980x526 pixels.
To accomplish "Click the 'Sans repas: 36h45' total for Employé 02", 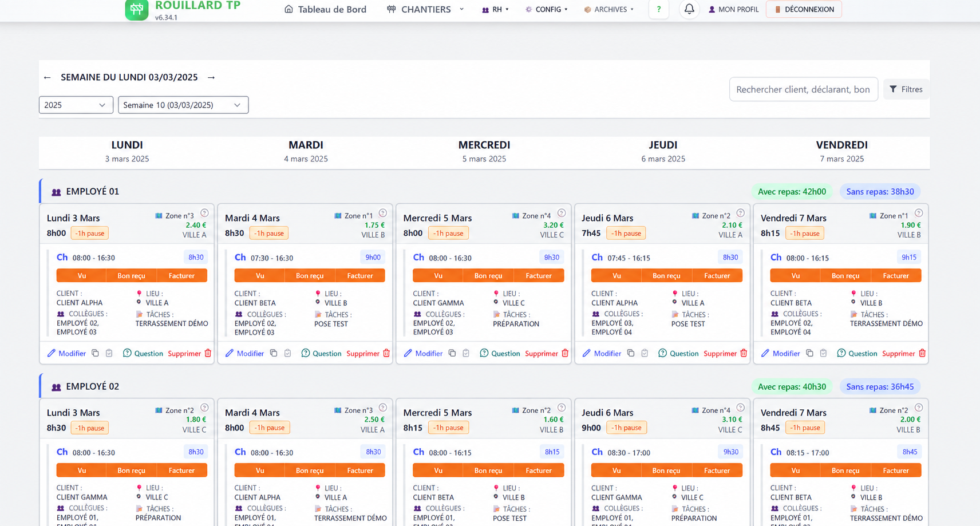I will [880, 387].
